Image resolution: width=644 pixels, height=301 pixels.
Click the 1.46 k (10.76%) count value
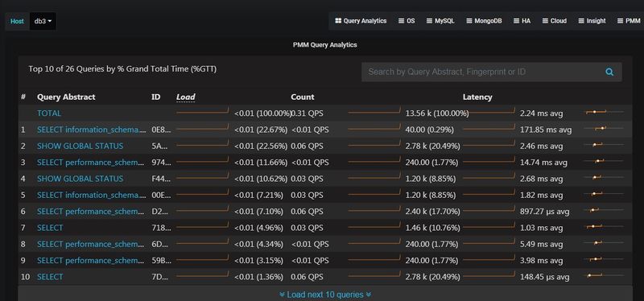pos(433,228)
